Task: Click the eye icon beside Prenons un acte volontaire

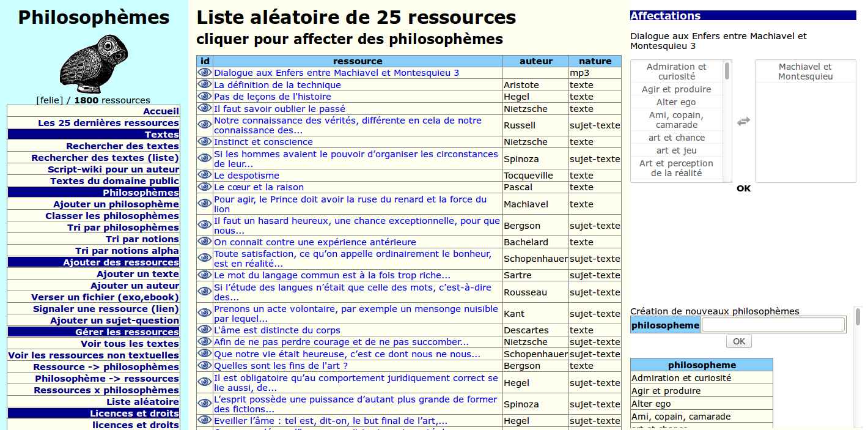Action: 204,313
